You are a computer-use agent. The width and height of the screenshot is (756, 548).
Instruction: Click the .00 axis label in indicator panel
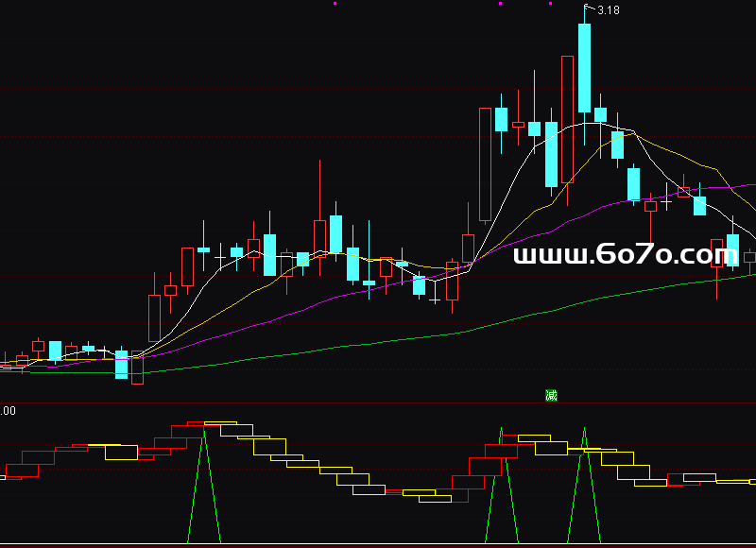pyautogui.click(x=8, y=411)
